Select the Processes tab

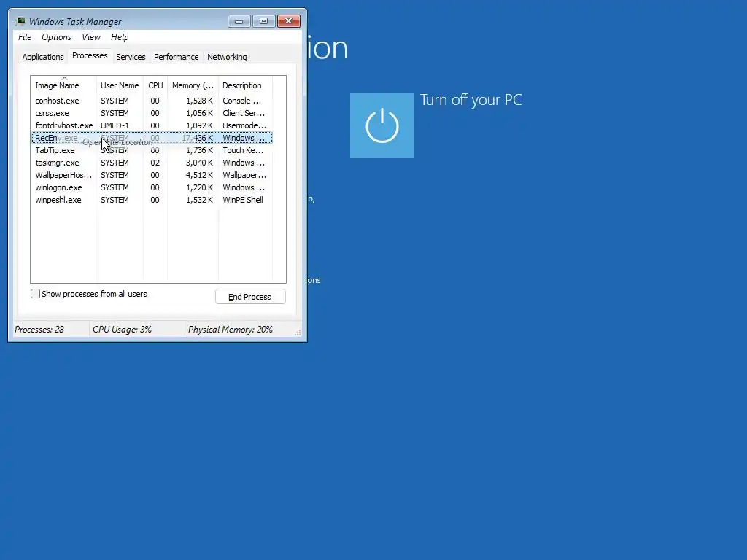click(x=90, y=55)
